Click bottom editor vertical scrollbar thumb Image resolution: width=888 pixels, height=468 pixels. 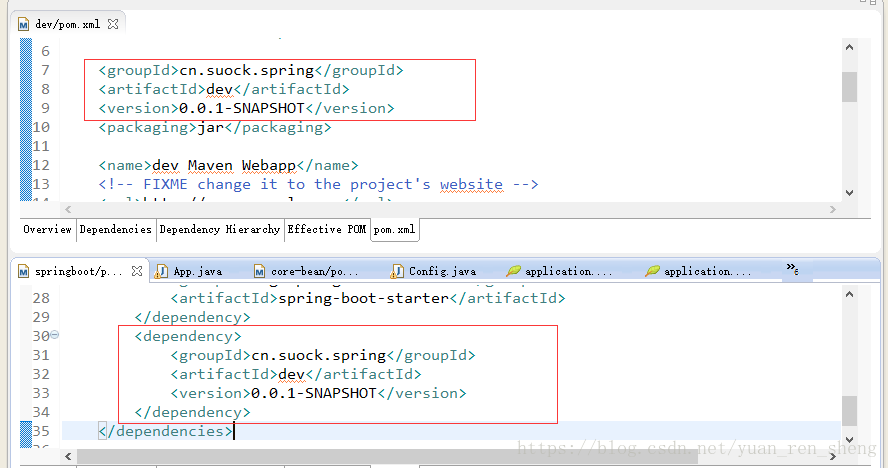pos(849,411)
